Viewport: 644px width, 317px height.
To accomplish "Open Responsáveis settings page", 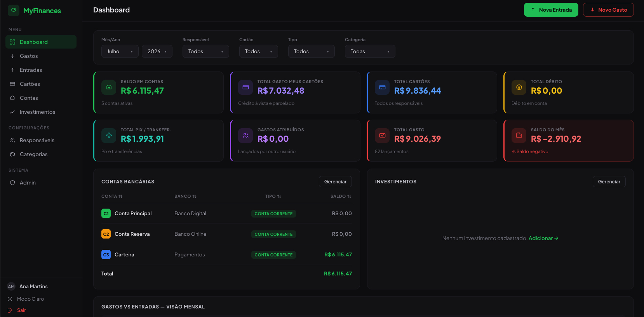I will (x=41, y=140).
